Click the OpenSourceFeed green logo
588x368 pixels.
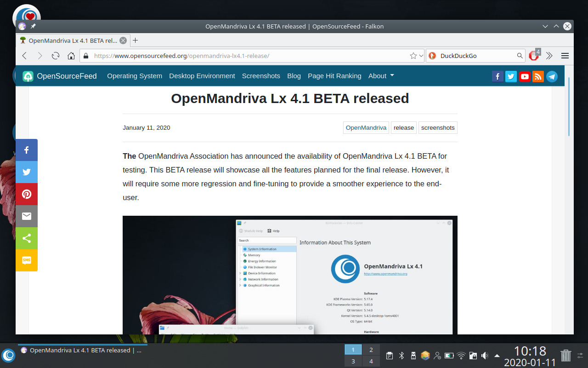pyautogui.click(x=28, y=76)
